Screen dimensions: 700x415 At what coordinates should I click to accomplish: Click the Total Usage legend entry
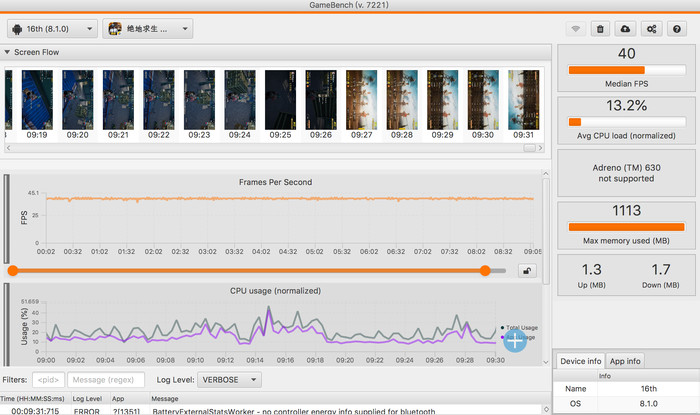pos(519,328)
